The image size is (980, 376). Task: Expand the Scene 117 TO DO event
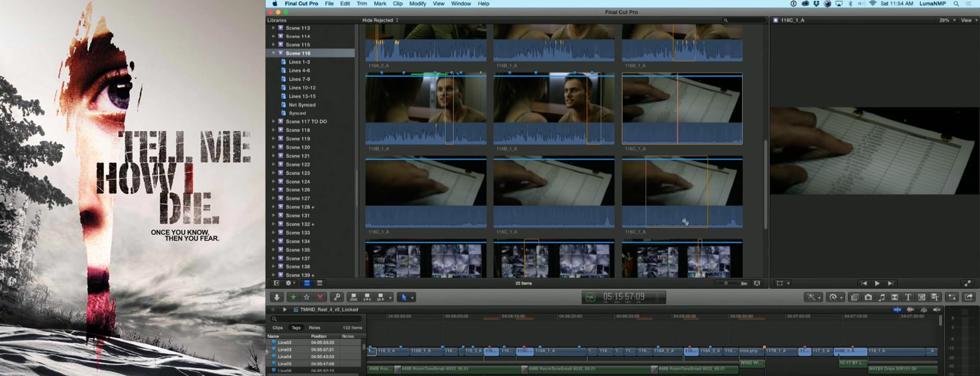pos(273,122)
